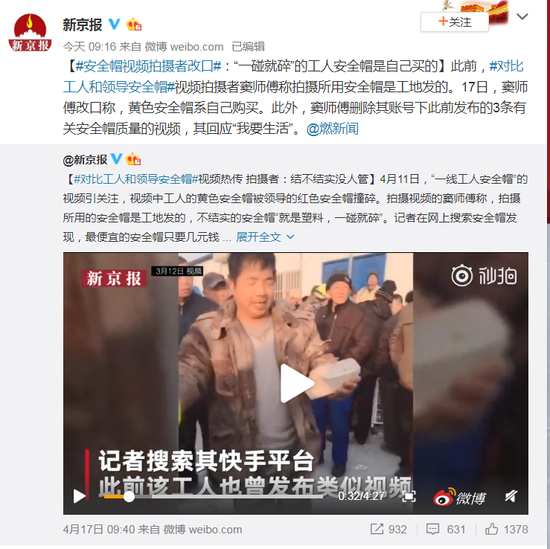Click the Weibo logo in video controls

460,497
